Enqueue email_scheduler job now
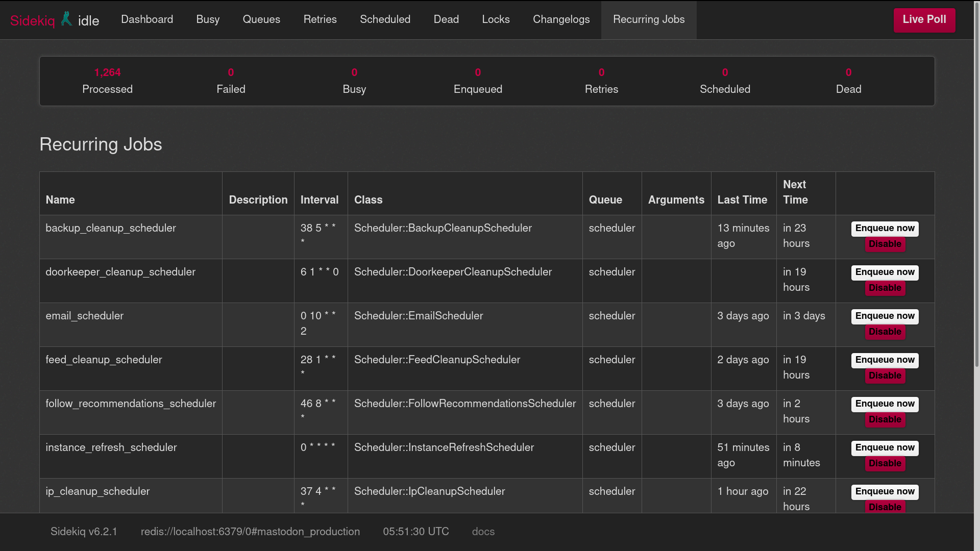Image resolution: width=980 pixels, height=551 pixels. (885, 316)
